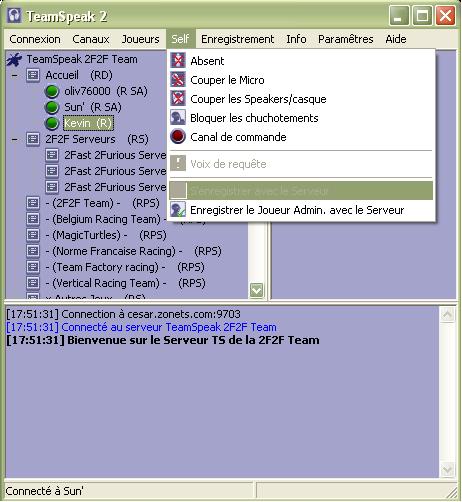This screenshot has height=502, width=462.
Task: Click the log panel scroll-up arrow
Action: 447,314
